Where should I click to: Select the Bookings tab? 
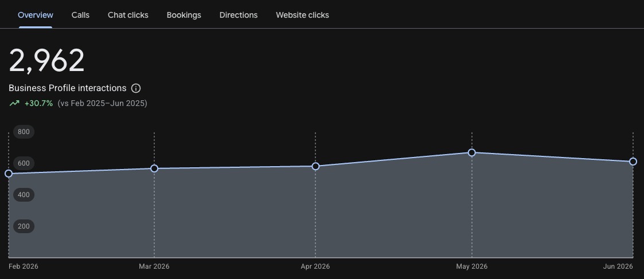click(184, 15)
